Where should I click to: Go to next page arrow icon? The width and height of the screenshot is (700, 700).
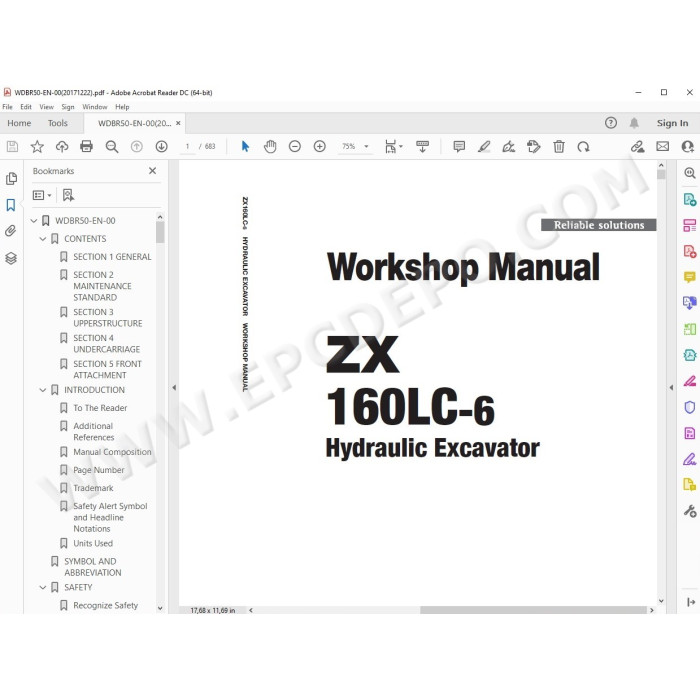(x=162, y=146)
